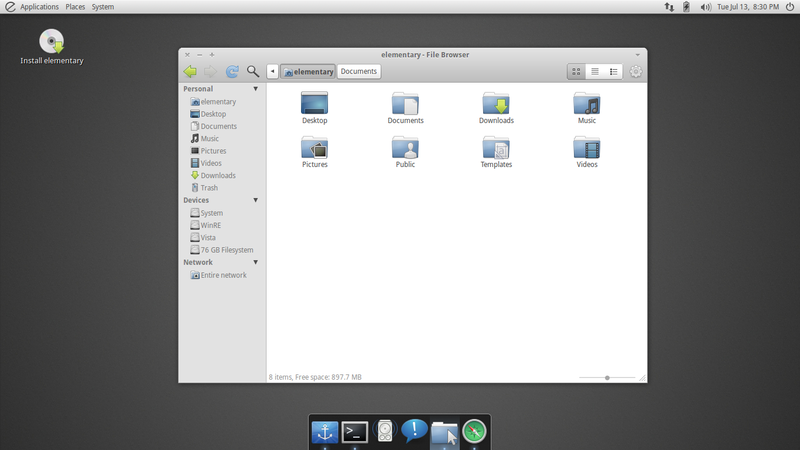The image size is (800, 450).
Task: Select the WinRE device in sidebar
Action: (x=206, y=225)
